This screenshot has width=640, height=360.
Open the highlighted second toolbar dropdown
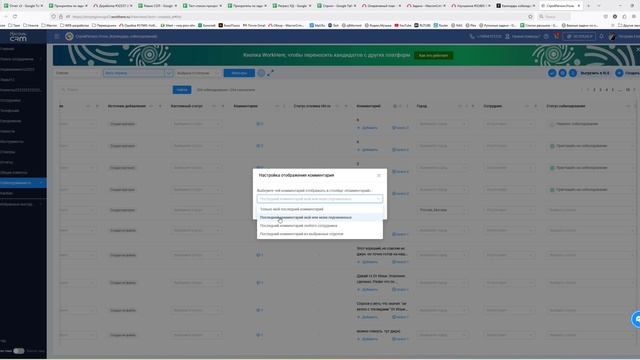(x=138, y=73)
